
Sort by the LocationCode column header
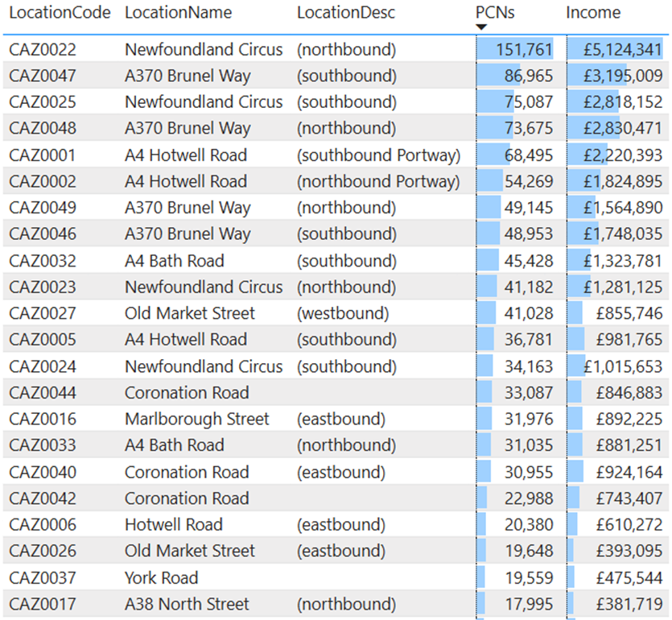pyautogui.click(x=60, y=13)
